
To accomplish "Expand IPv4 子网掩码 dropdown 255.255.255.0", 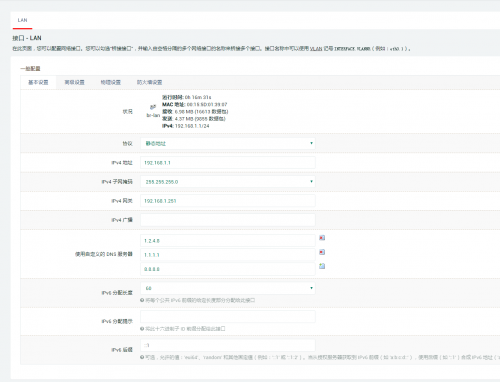I will [228, 182].
